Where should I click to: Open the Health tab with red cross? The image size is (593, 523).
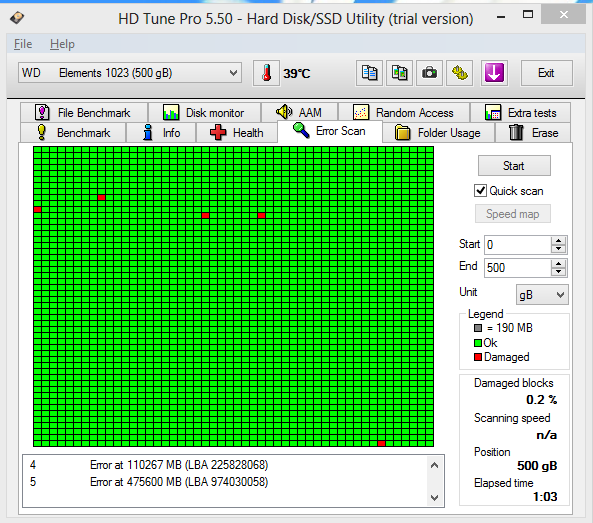237,133
